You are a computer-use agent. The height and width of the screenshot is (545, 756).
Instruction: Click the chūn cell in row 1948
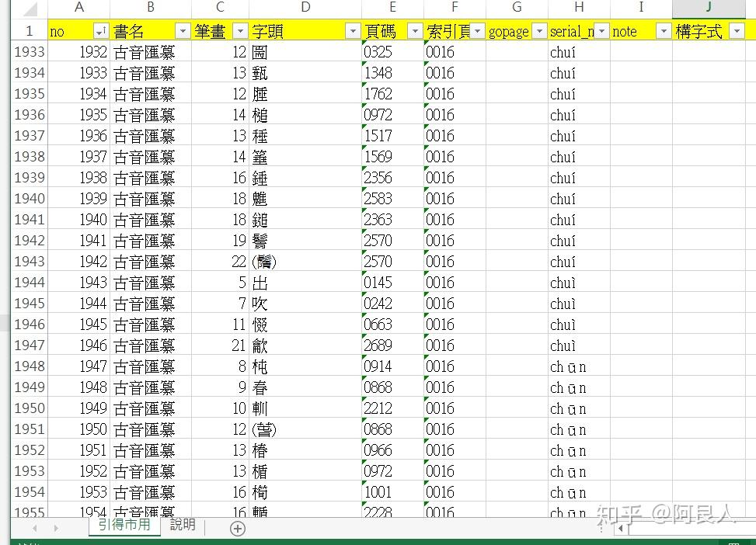tap(579, 366)
